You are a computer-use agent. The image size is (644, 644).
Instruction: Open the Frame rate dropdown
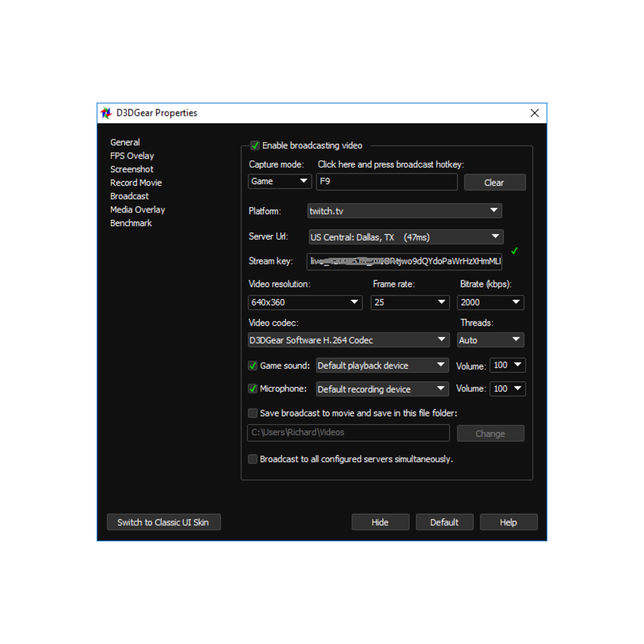(x=410, y=302)
